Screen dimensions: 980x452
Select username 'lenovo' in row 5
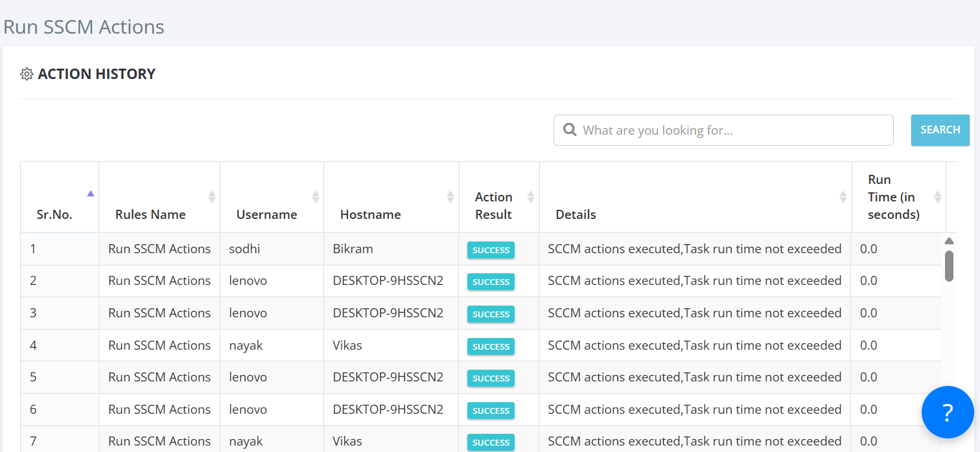click(x=248, y=377)
